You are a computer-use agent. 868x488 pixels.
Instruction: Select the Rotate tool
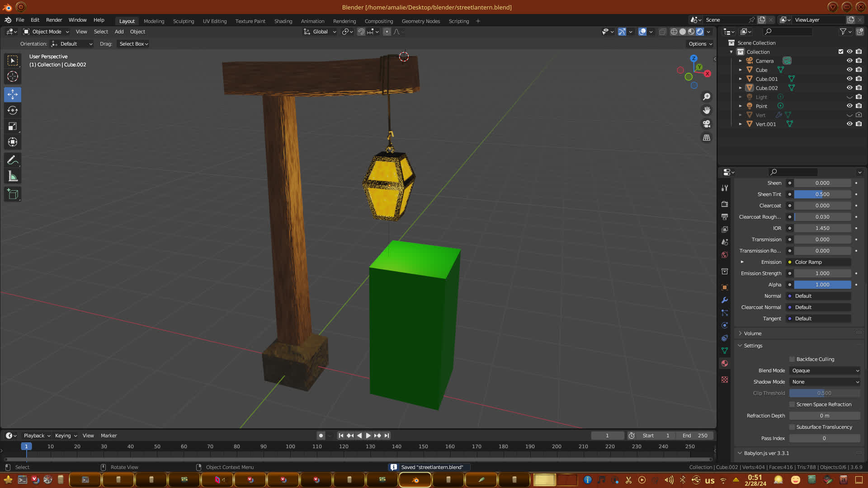tap(13, 110)
